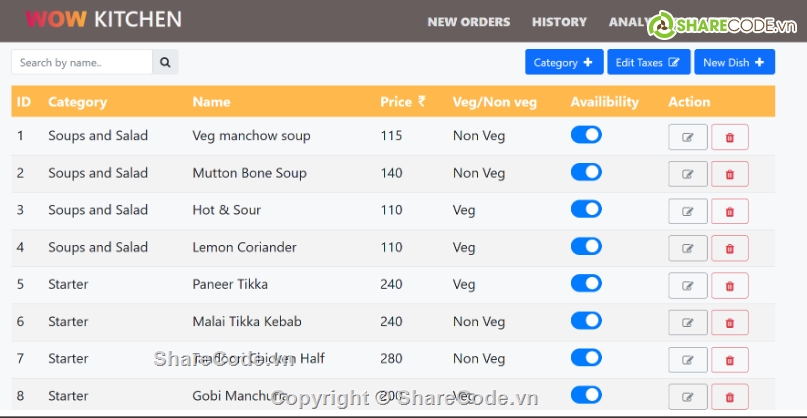Disable availability of Hot & Sour

coord(586,209)
